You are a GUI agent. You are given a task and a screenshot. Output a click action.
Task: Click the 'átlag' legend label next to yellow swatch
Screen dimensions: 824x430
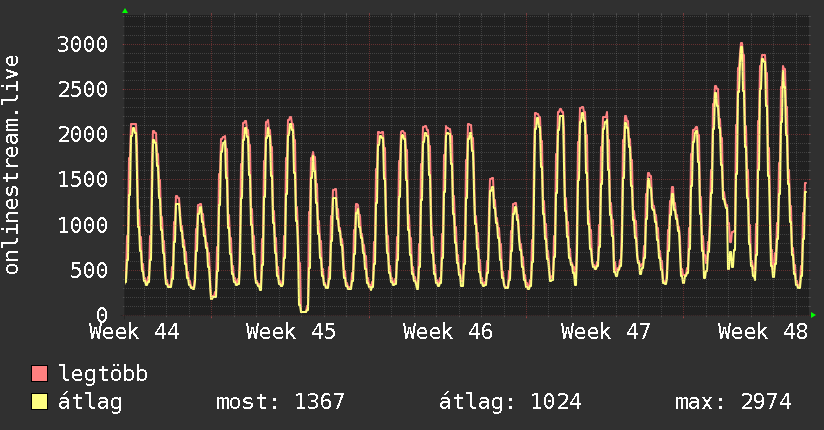point(90,402)
